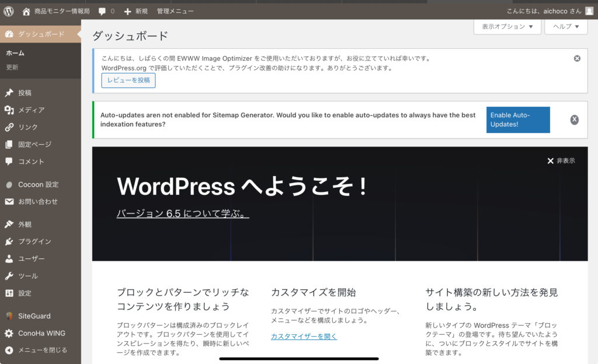598x364 pixels.
Task: Select the 更新 submenu item
Action: click(12, 68)
